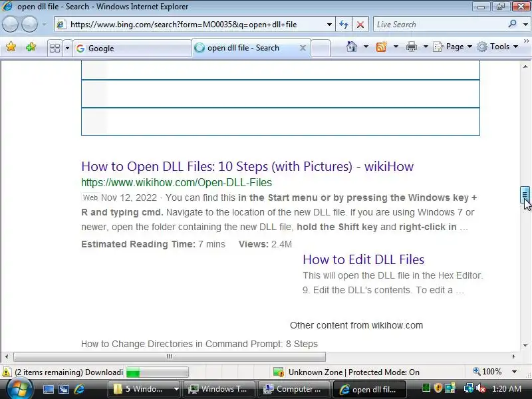Screen dimensions: 532x399
Task: Expand the feeds dropdown arrow
Action: (396, 47)
